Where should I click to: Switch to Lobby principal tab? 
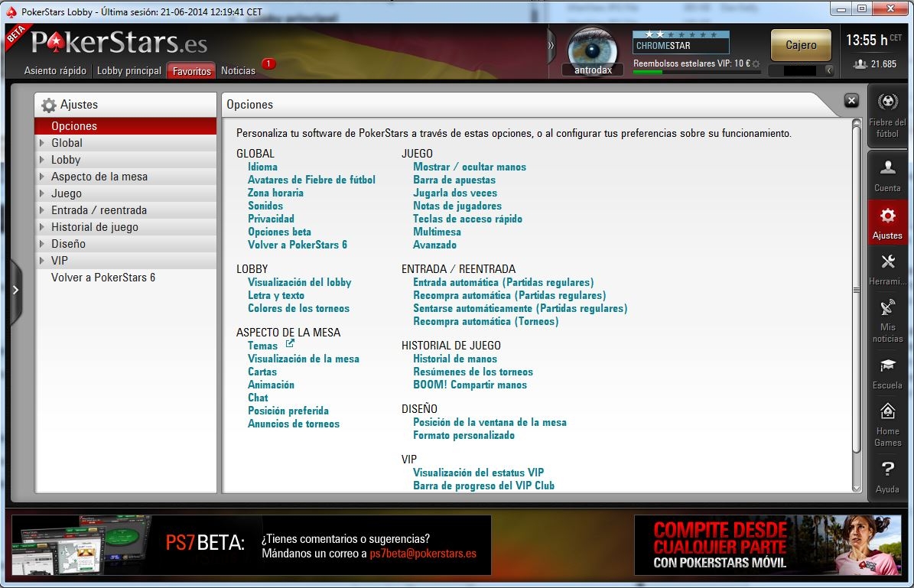[128, 70]
